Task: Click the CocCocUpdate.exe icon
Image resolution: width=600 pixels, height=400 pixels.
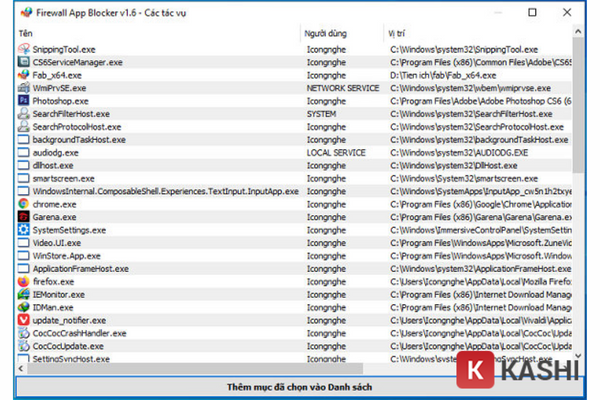Action: point(24,346)
